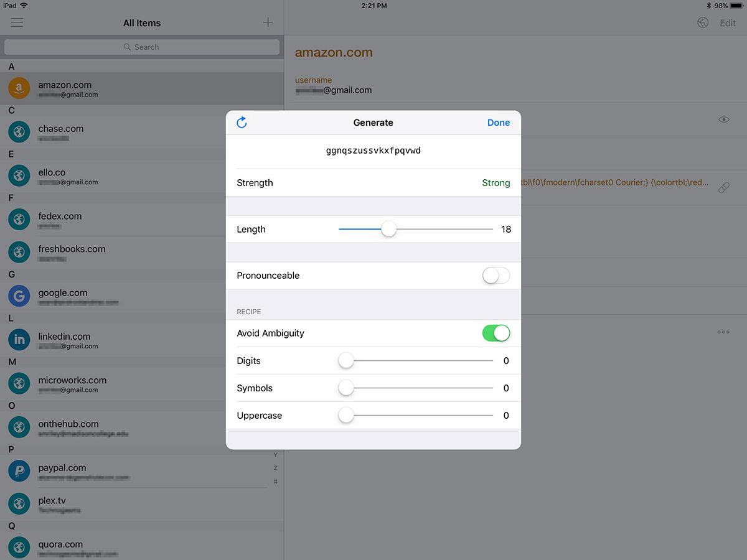This screenshot has height=560, width=747.
Task: Tap the Search field in the sidebar
Action: 142,47
